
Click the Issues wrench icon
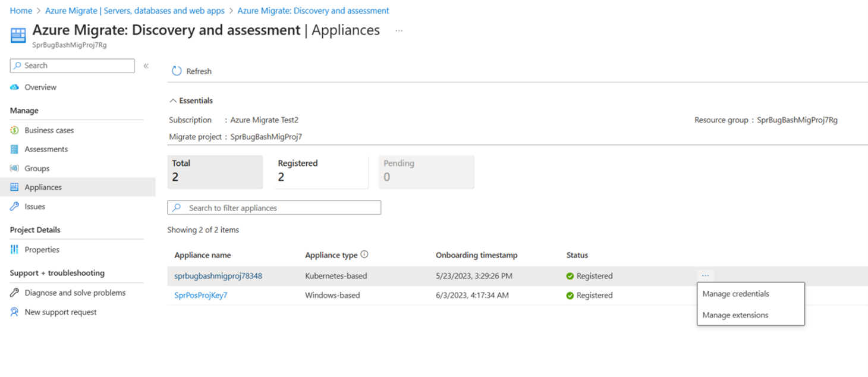15,206
